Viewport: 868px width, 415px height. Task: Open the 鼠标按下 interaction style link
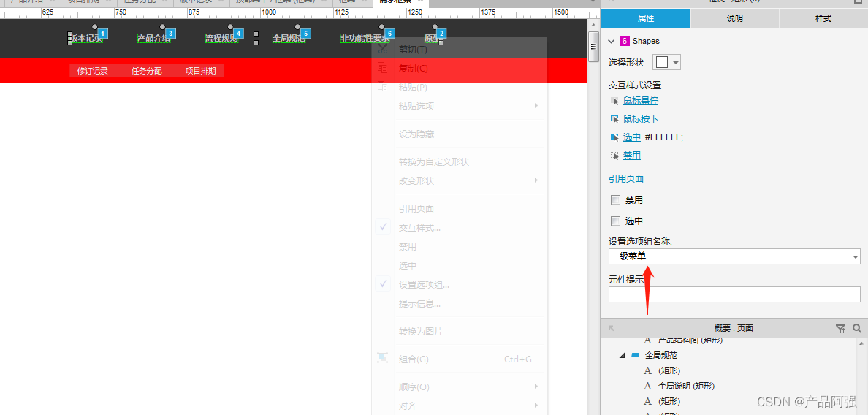(641, 119)
